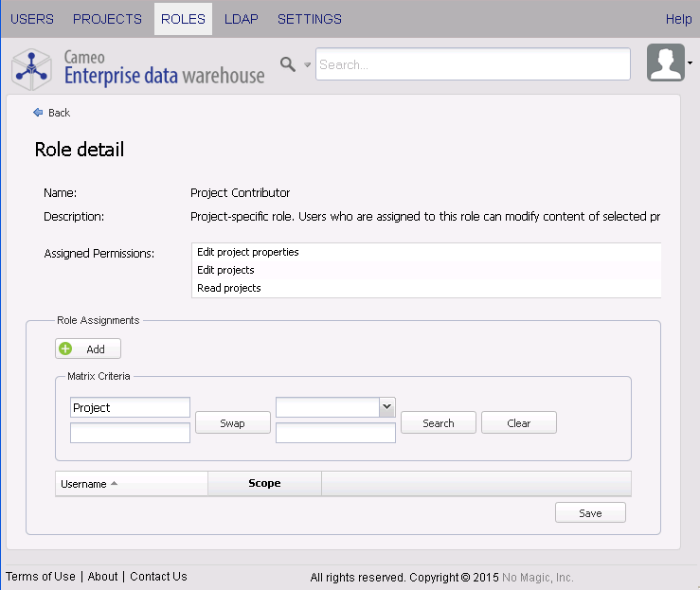Screen dimensions: 700x590
Task: Click the top Search input field
Action: coord(473,65)
